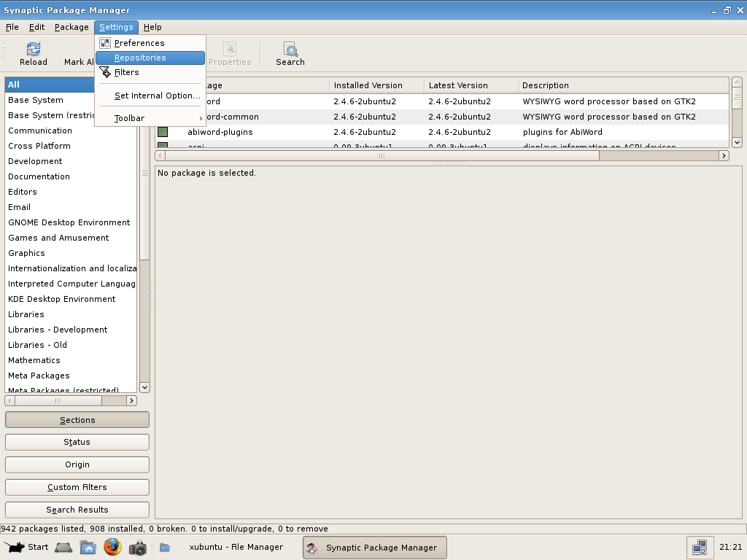Open the Package menu
This screenshot has height=560, width=747.
pos(71,27)
